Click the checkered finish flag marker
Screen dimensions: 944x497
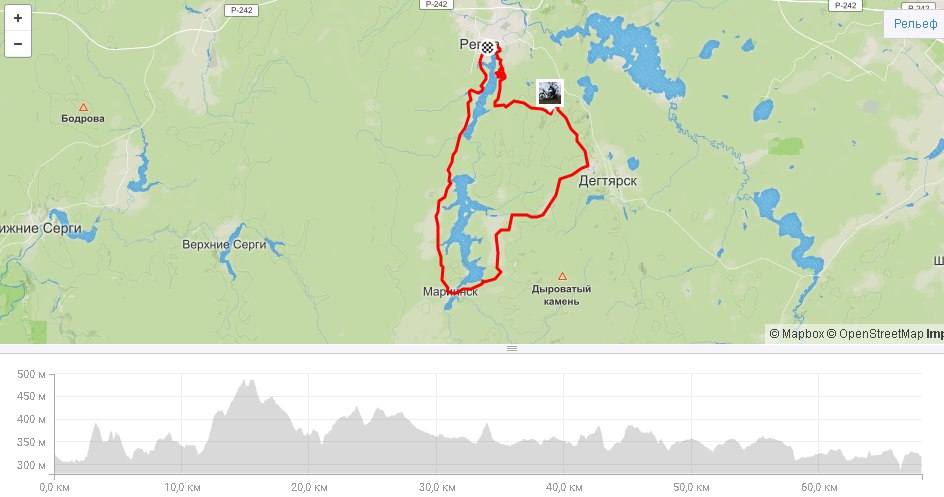pos(488,47)
